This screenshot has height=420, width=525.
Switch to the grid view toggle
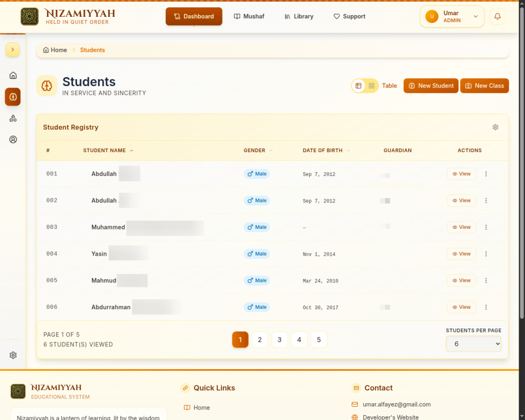point(371,86)
